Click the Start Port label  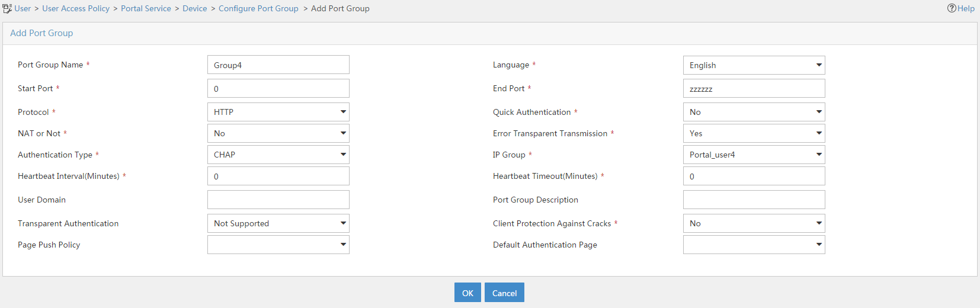[36, 88]
